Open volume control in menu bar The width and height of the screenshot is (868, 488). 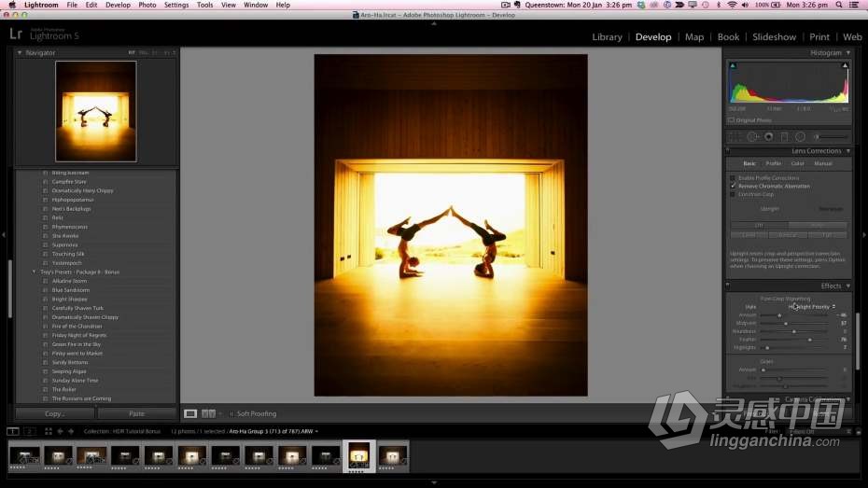(745, 5)
